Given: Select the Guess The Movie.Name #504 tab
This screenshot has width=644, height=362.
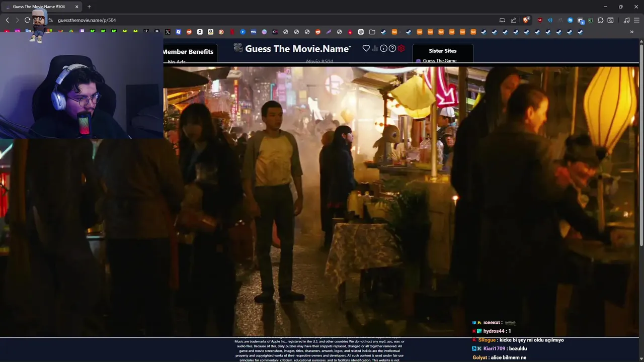Looking at the screenshot, I should 42,7.
